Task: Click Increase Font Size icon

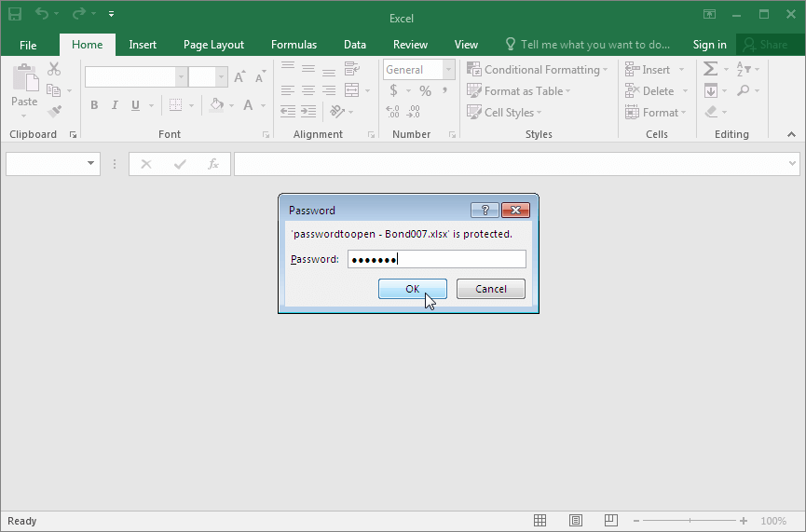Action: [x=239, y=76]
